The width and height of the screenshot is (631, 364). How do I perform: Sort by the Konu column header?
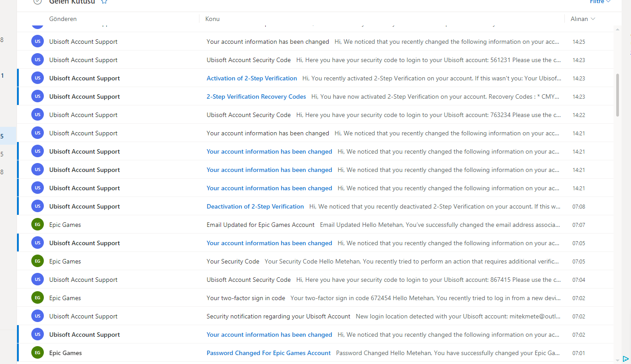(x=212, y=19)
